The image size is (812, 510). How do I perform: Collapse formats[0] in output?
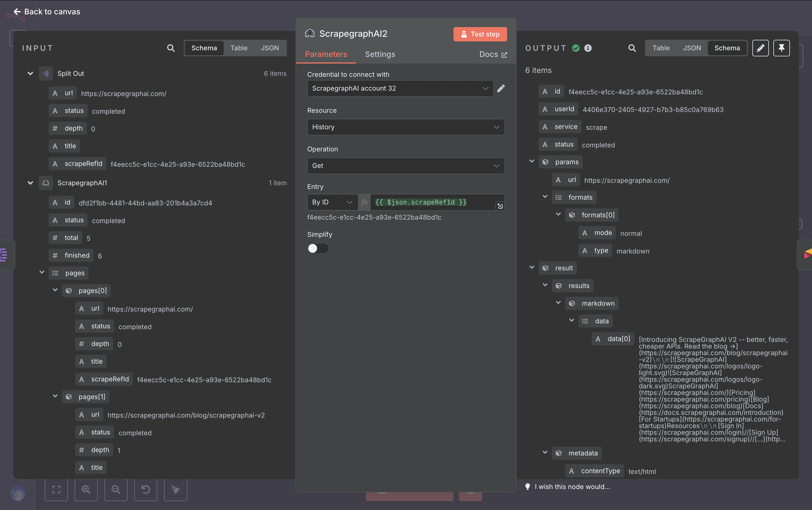click(558, 214)
